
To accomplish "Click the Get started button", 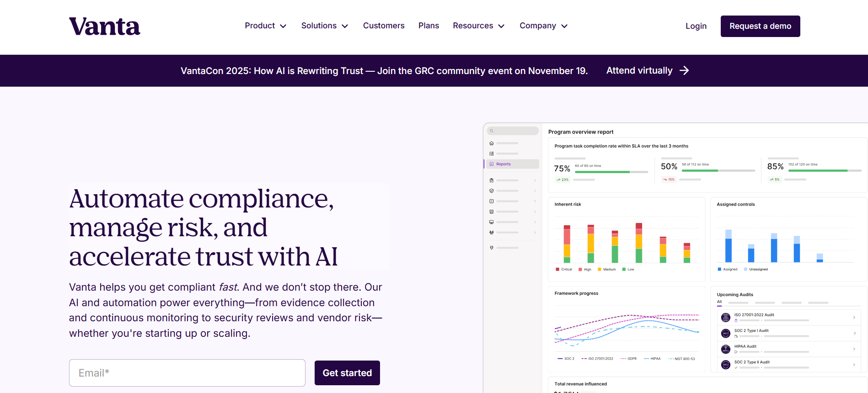I will pyautogui.click(x=347, y=373).
